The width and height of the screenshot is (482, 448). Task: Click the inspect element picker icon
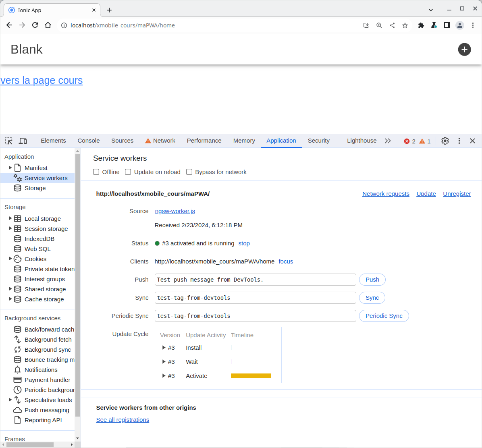pos(8,141)
